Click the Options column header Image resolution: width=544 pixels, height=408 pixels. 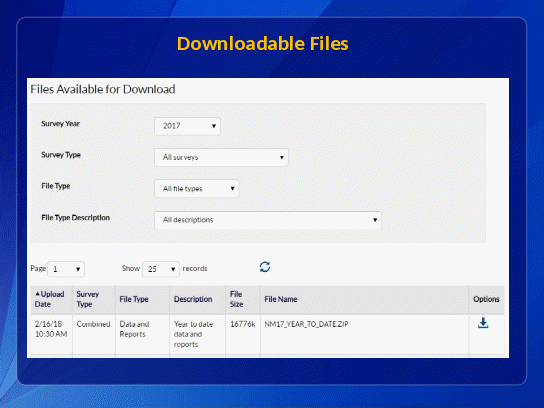click(x=486, y=299)
